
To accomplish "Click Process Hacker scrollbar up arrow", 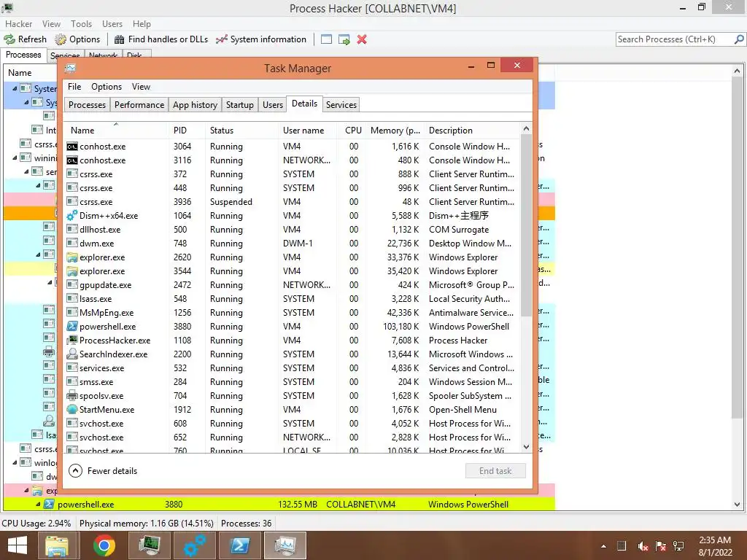I will [737, 71].
